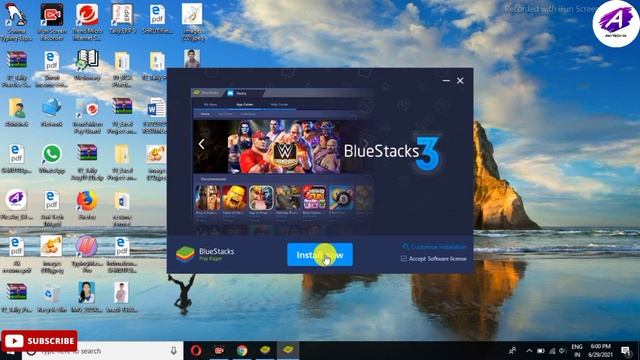Select the active BlueStacks installer taskbar icon
Screen dimensions: 640x360
pos(288,351)
